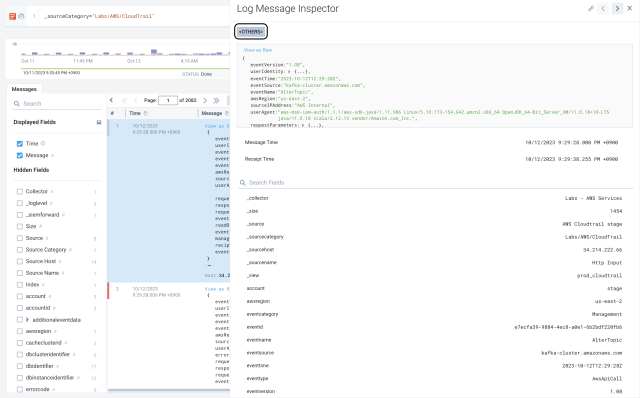Click the query editor sourceCategory text

coord(99,16)
